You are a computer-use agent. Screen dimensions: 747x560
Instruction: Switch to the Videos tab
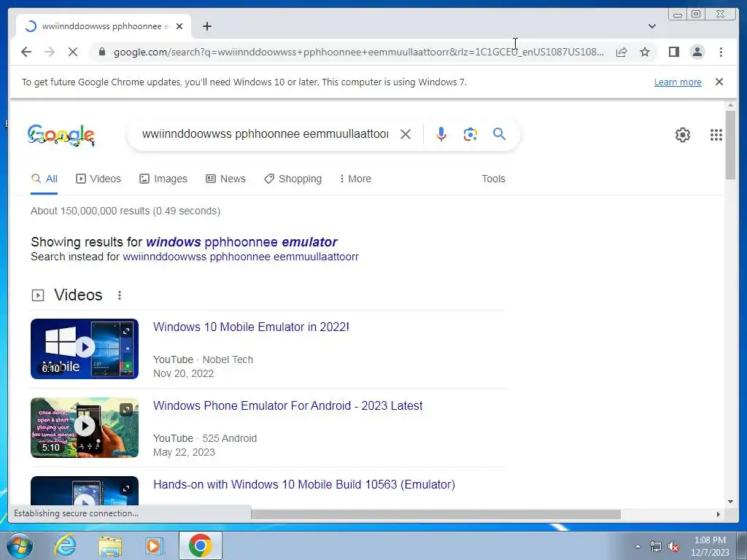pyautogui.click(x=98, y=179)
